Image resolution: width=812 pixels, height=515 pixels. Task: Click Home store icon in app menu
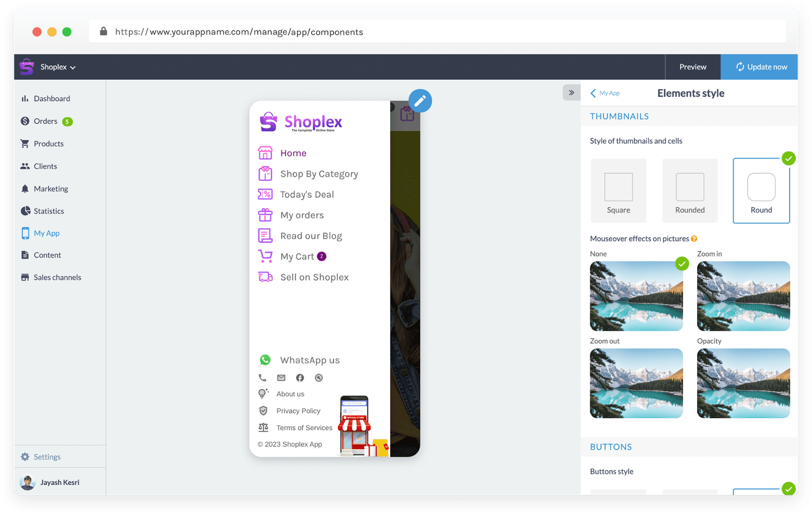pos(265,153)
